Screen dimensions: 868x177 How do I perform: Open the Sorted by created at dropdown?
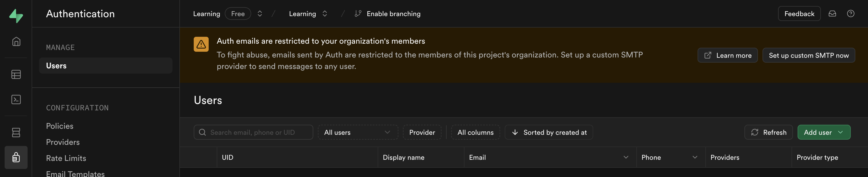549,132
